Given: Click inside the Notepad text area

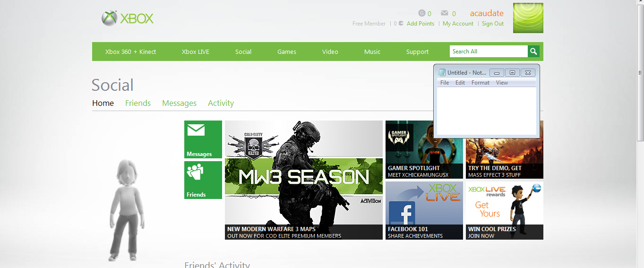Looking at the screenshot, I should [486, 111].
